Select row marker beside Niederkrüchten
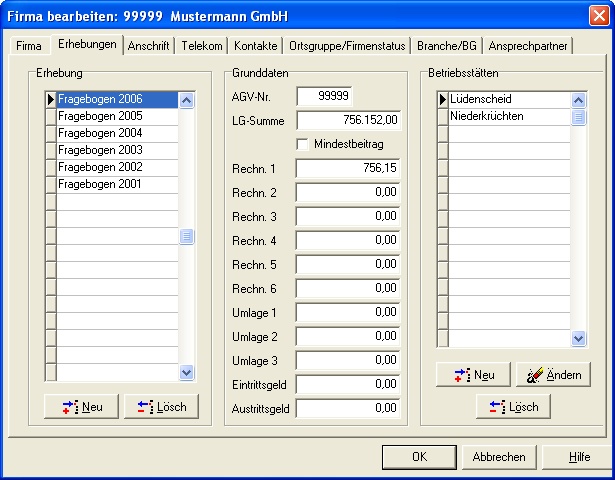This screenshot has width=615, height=480. pyautogui.click(x=443, y=116)
